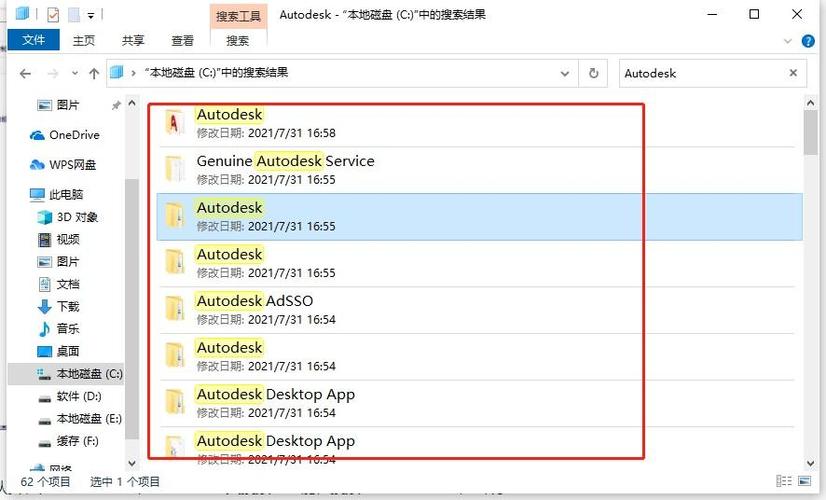The width and height of the screenshot is (826, 500).
Task: Click the WPS网盘 cloud icon
Action: [x=37, y=165]
